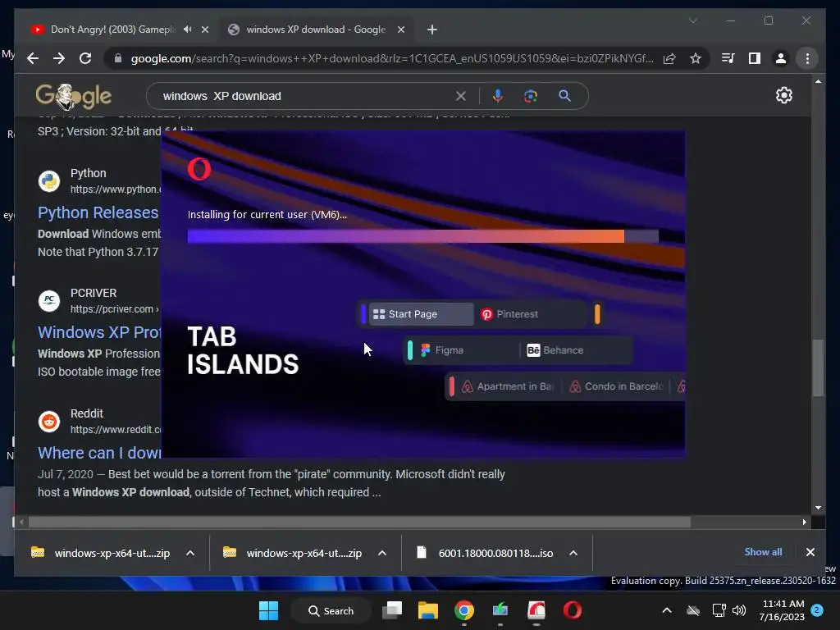Click the Opera installation progress bar
The width and height of the screenshot is (840, 630).
pyautogui.click(x=422, y=236)
